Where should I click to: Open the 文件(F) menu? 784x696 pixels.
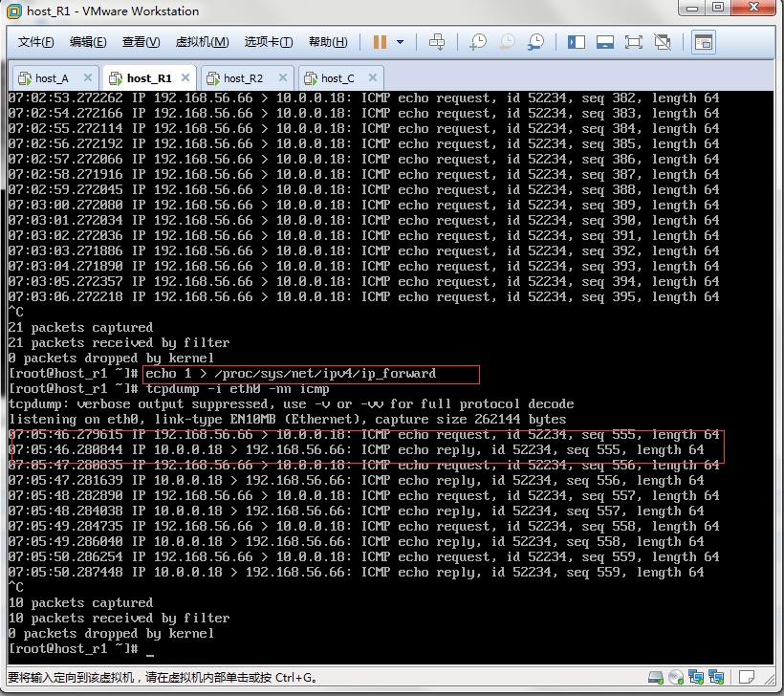(35, 42)
